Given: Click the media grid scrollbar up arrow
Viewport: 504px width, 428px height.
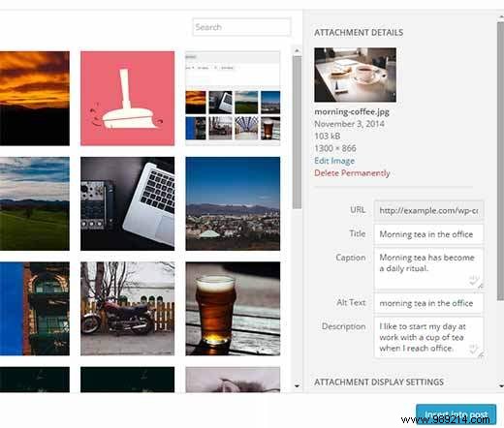Looking at the screenshot, I should pyautogui.click(x=297, y=50).
